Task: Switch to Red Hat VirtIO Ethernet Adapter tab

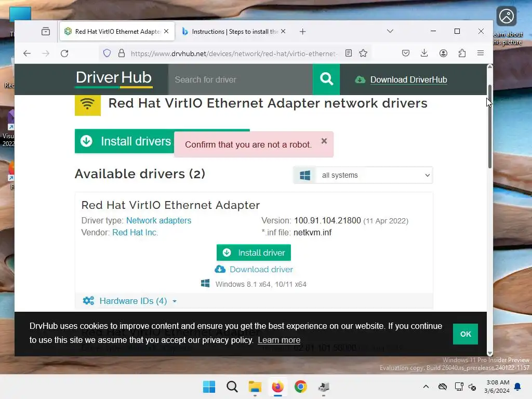Action: coord(117,32)
